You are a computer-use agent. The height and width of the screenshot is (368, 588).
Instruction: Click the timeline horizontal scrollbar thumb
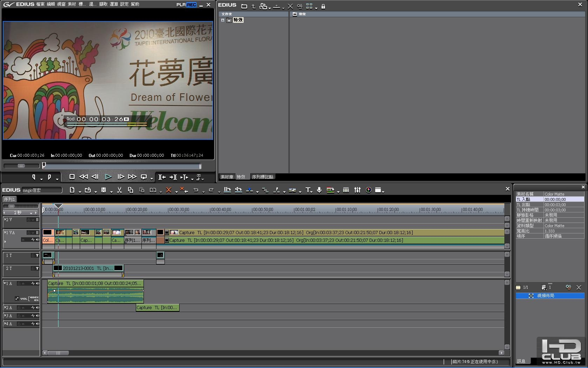pyautogui.click(x=58, y=353)
